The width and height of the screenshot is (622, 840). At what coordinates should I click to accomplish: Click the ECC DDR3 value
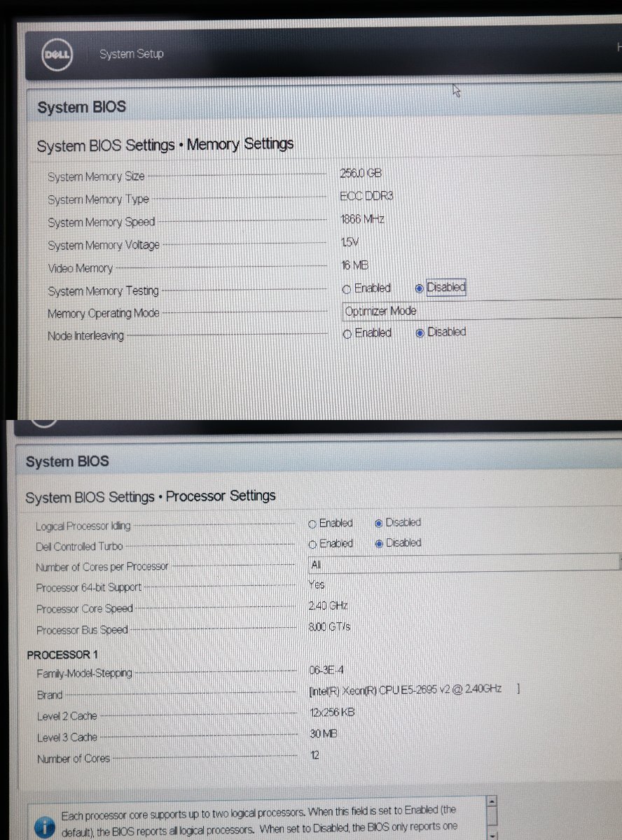(366, 196)
